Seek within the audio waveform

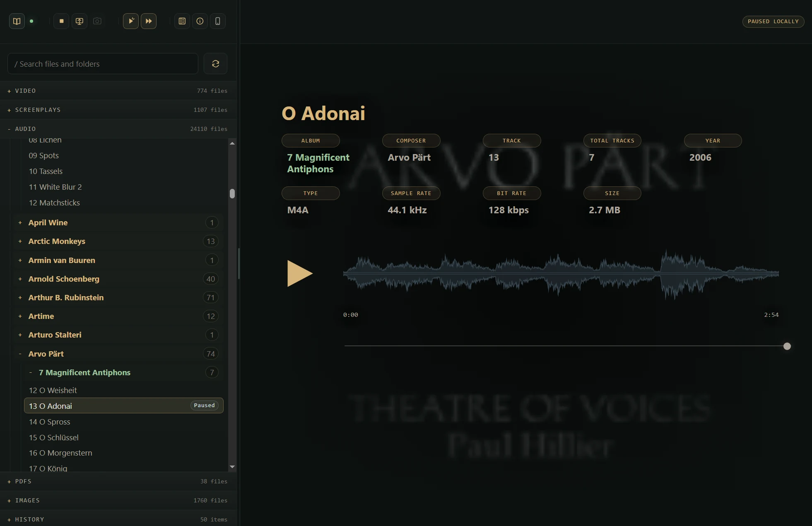tap(561, 274)
